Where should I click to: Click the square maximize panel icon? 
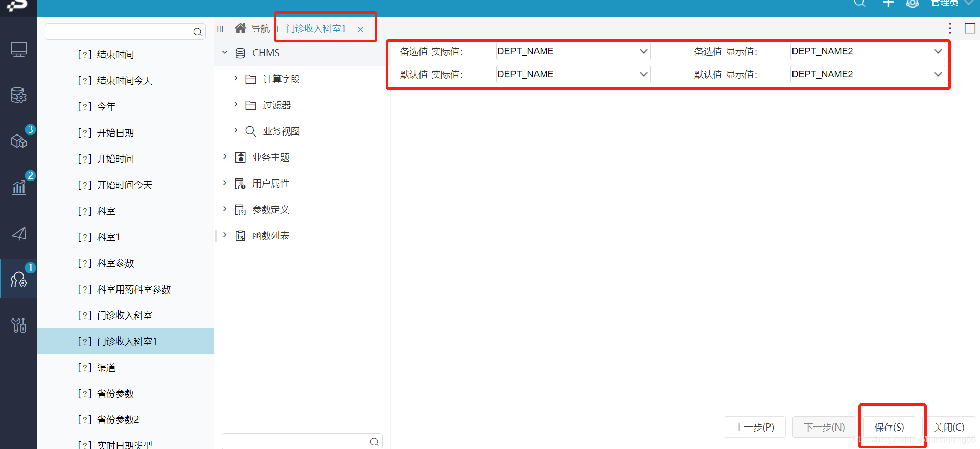pyautogui.click(x=970, y=28)
